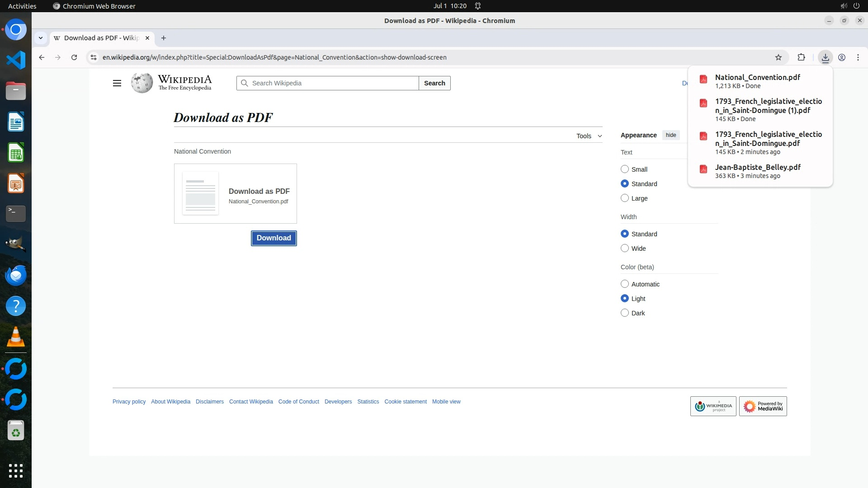Open the Extensions puzzle icon
The image size is (868, 488).
point(801,57)
